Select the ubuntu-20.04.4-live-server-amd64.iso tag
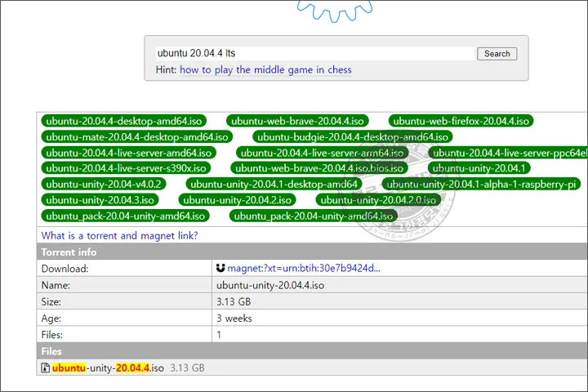The height and width of the screenshot is (392, 588). coord(129,153)
